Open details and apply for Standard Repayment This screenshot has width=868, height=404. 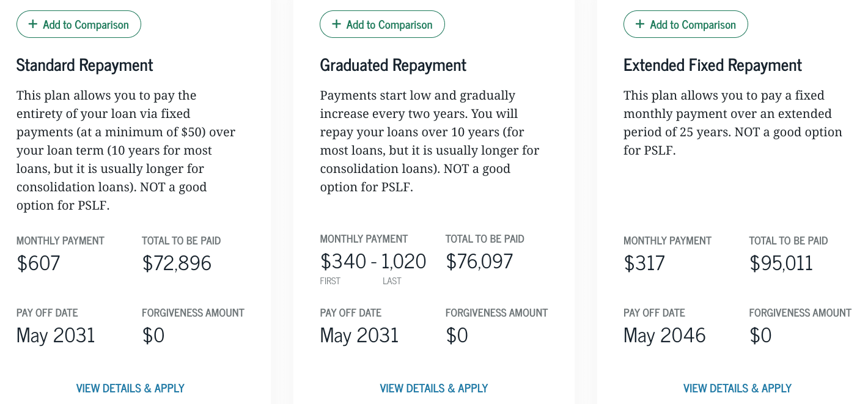click(x=130, y=388)
